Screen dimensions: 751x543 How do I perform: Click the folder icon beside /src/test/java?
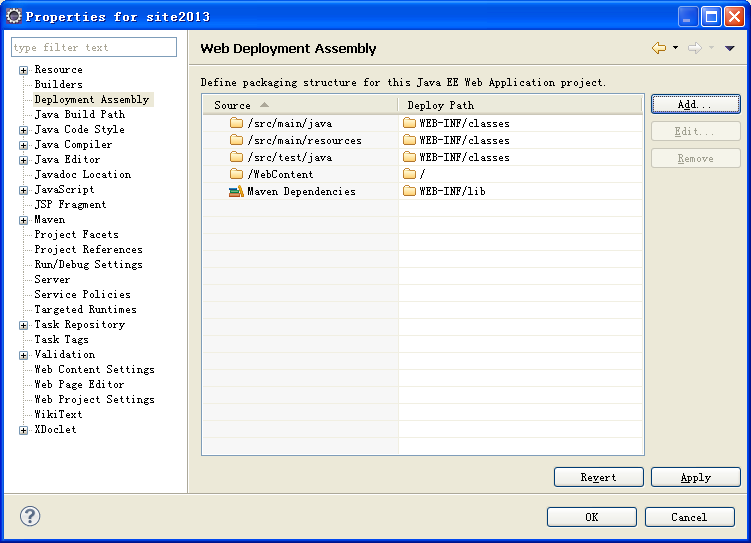[x=236, y=157]
